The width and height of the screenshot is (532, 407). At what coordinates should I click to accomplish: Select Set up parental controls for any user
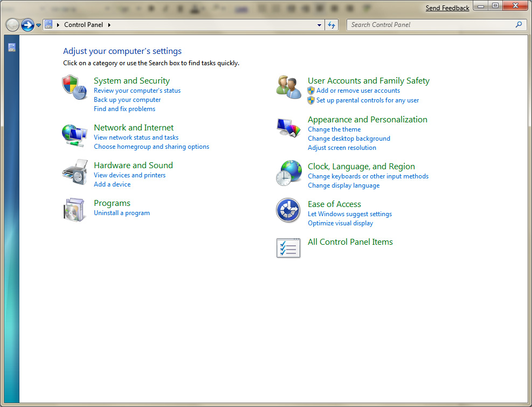pos(368,100)
